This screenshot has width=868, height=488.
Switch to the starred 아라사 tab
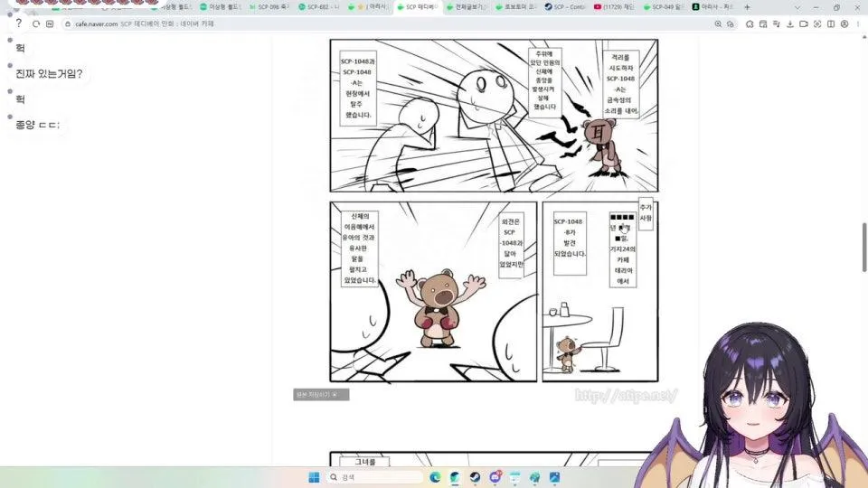(369, 7)
